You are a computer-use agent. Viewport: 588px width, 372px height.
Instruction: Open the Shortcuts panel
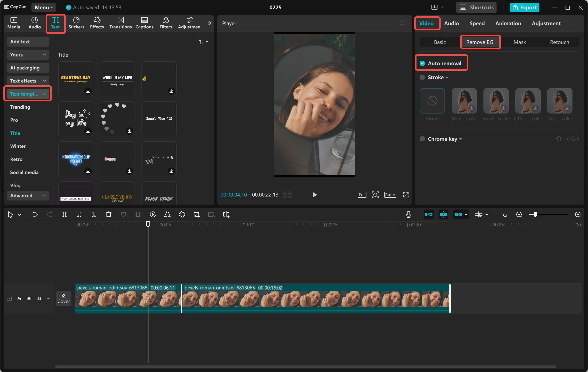coord(476,7)
